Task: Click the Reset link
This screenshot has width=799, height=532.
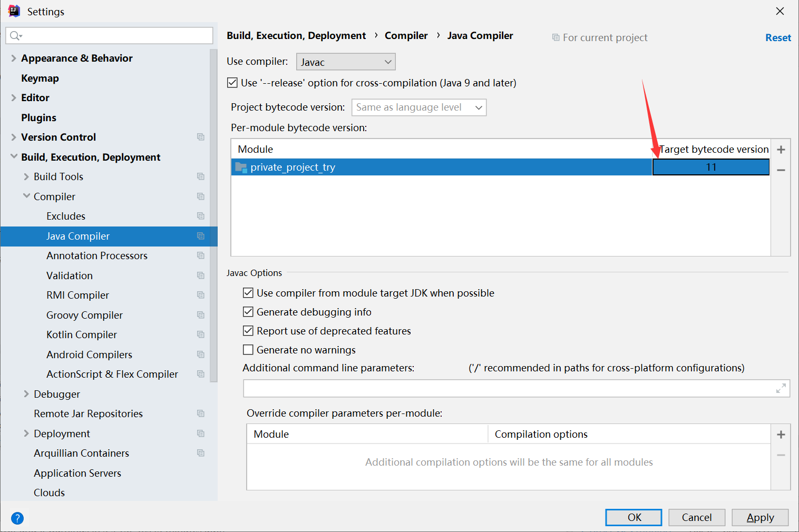Action: point(778,37)
